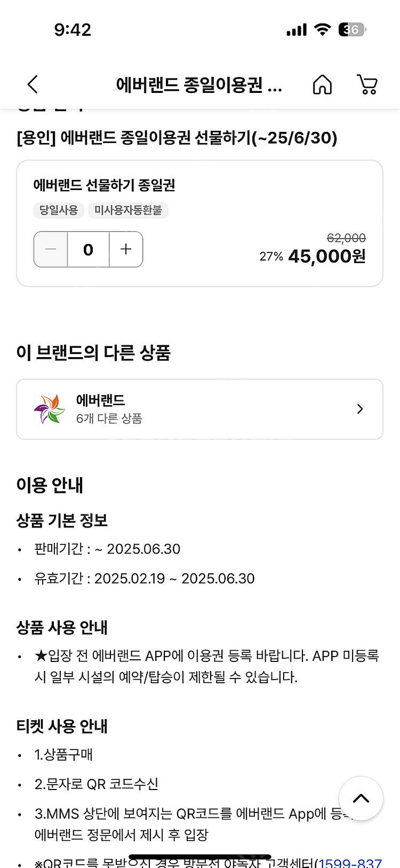This screenshot has width=400, height=868.
Task: Tap the Everland flower logo
Action: pyautogui.click(x=49, y=409)
